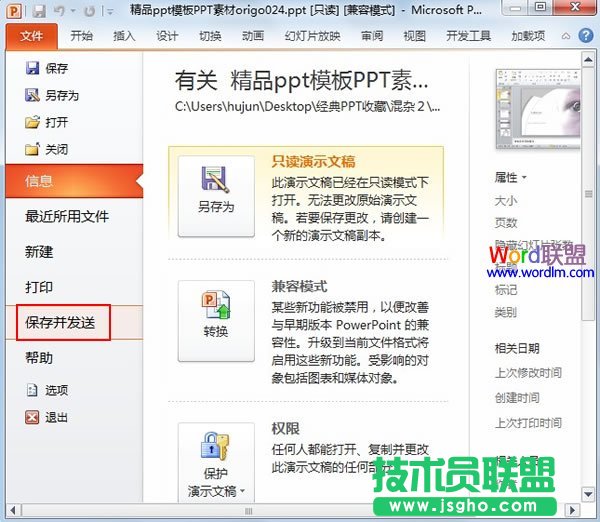Switch to the 审阅 Review tab

pyautogui.click(x=372, y=36)
